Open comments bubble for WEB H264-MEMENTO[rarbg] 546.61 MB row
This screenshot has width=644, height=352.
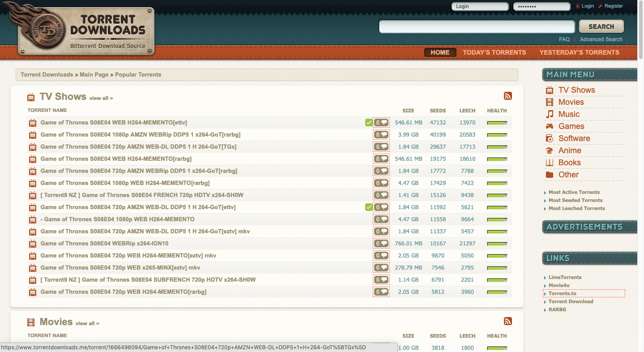coord(381,159)
